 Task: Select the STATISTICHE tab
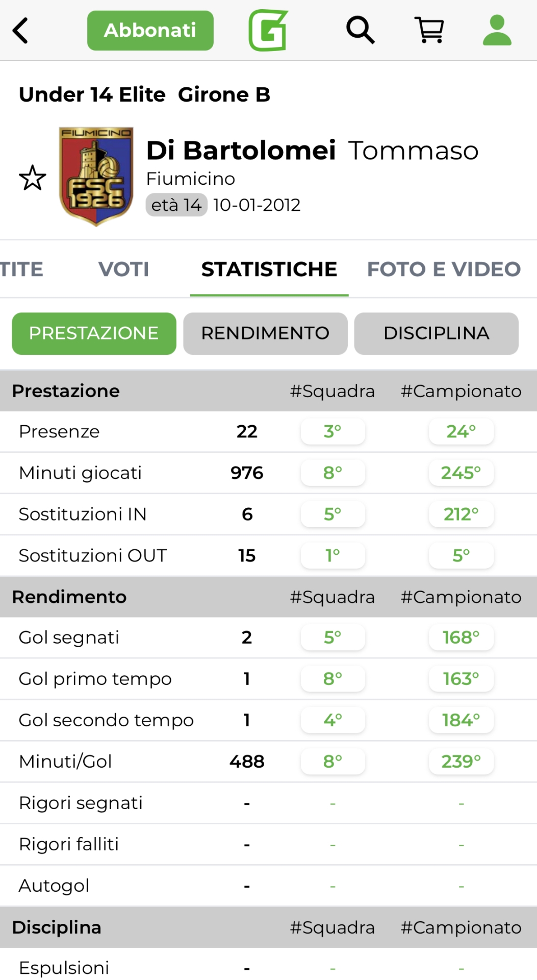(x=269, y=269)
